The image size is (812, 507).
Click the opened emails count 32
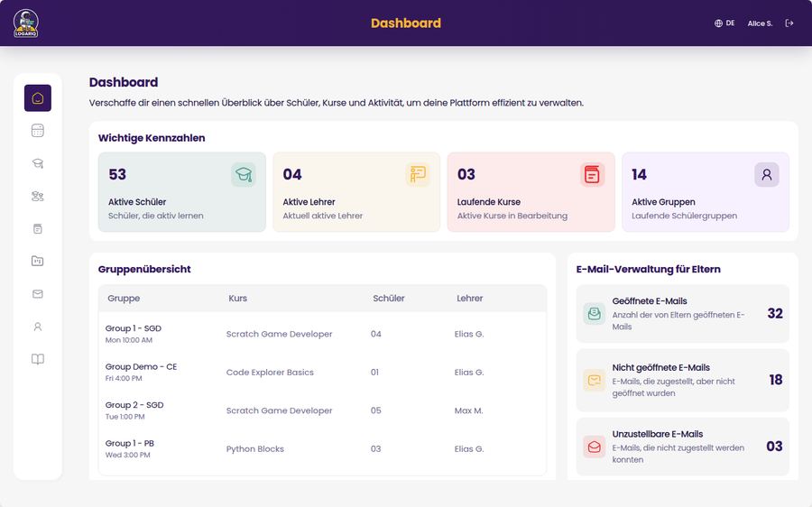coord(775,313)
